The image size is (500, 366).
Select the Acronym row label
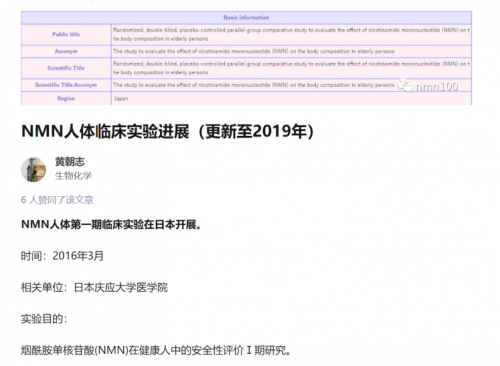point(66,51)
